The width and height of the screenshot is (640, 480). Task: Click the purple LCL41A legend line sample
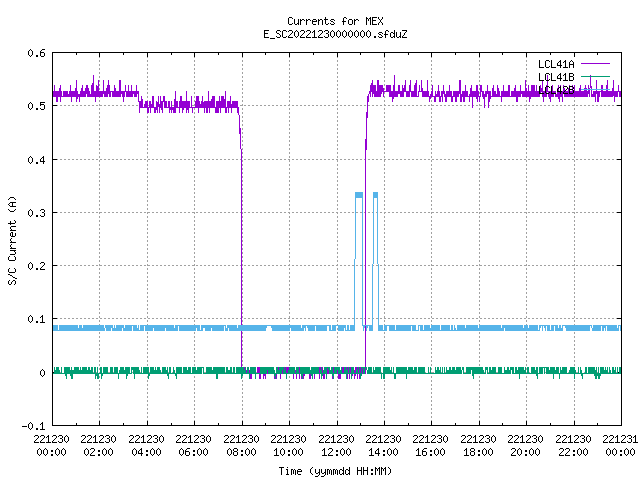coord(595,64)
